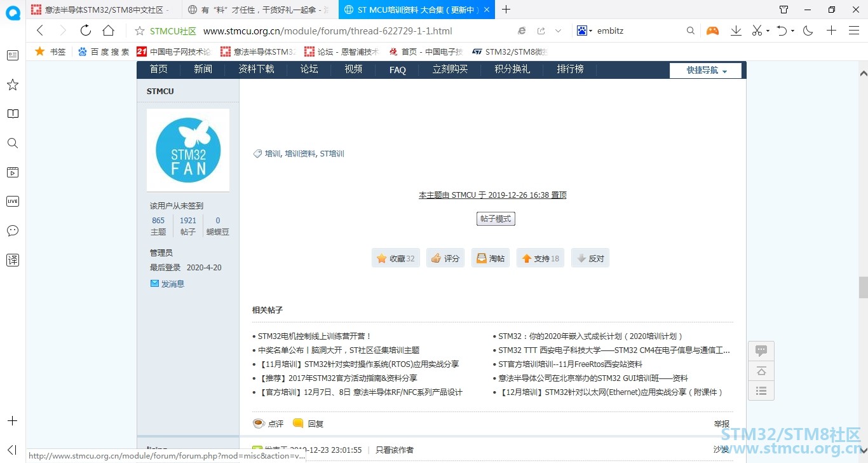Click the search magnifier icon

pyautogui.click(x=691, y=31)
